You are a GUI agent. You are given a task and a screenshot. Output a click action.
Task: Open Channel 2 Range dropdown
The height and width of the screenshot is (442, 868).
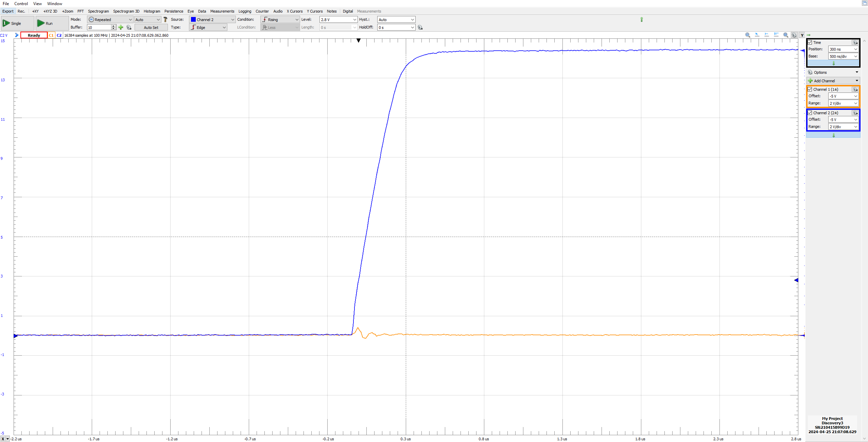(x=843, y=127)
